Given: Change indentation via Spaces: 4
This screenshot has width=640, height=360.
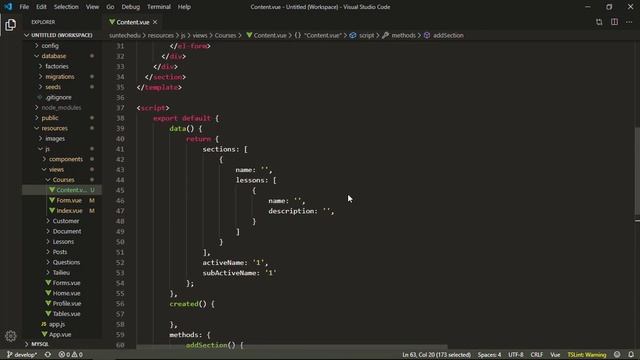Looking at the screenshot, I should tap(489, 355).
